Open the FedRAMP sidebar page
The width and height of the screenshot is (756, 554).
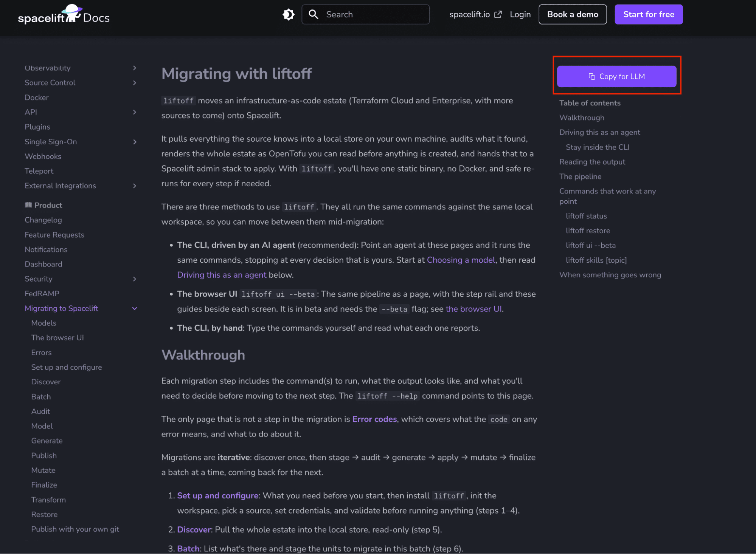[42, 294]
